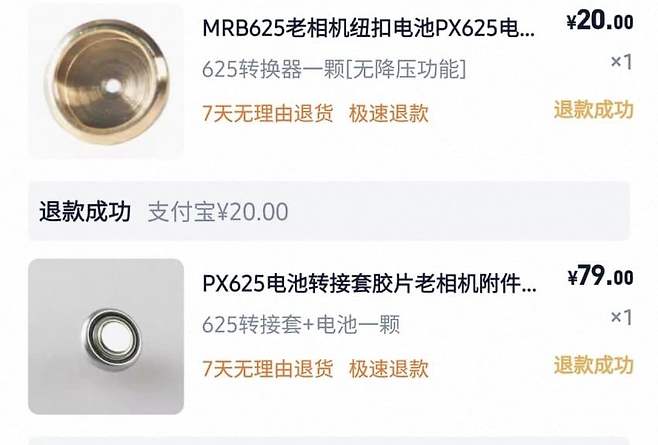Click the ¥20.00 price of first item
Viewport: 658px width, 445px height.
coord(600,21)
